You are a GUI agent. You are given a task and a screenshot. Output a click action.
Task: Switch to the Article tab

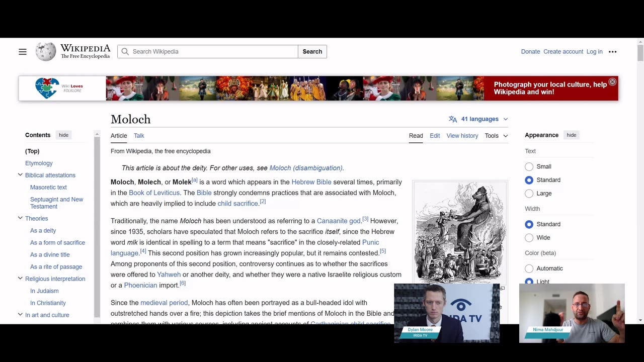119,136
